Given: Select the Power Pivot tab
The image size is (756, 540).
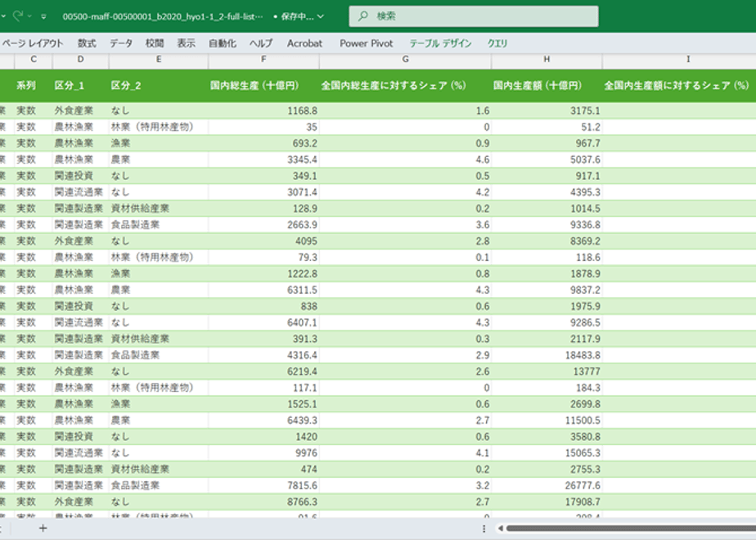Looking at the screenshot, I should (367, 43).
